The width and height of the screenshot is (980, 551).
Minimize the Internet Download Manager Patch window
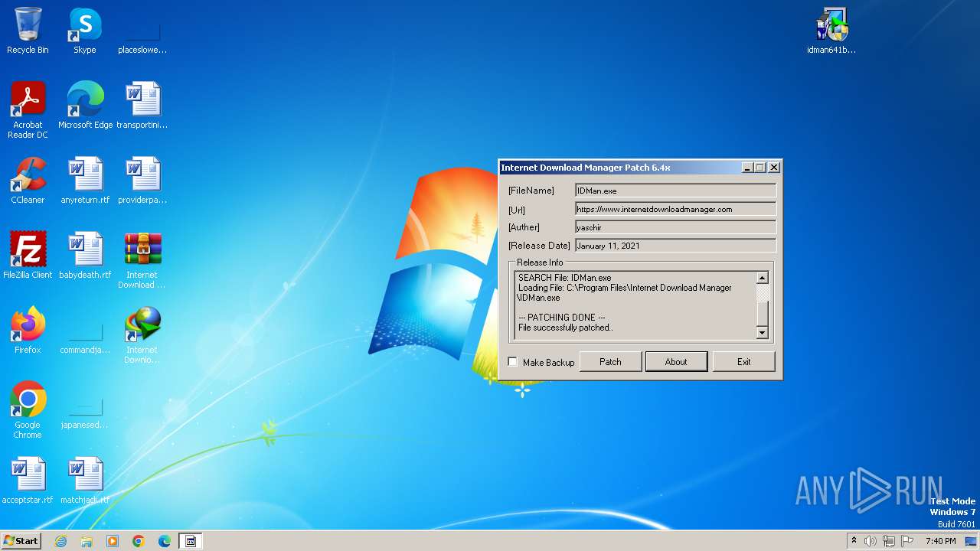[x=747, y=168]
